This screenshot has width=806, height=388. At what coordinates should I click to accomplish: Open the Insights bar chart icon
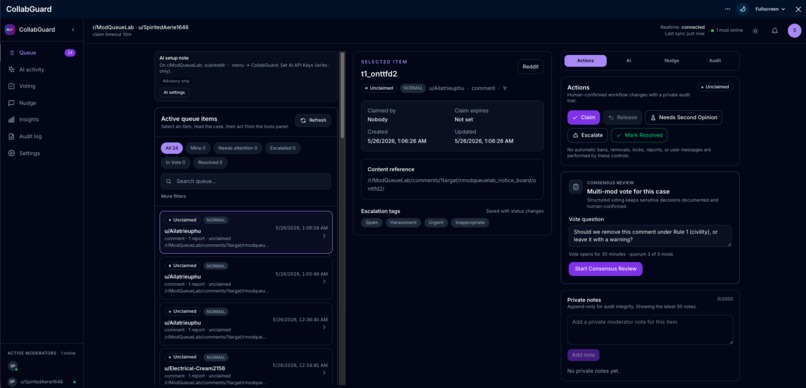click(x=11, y=120)
